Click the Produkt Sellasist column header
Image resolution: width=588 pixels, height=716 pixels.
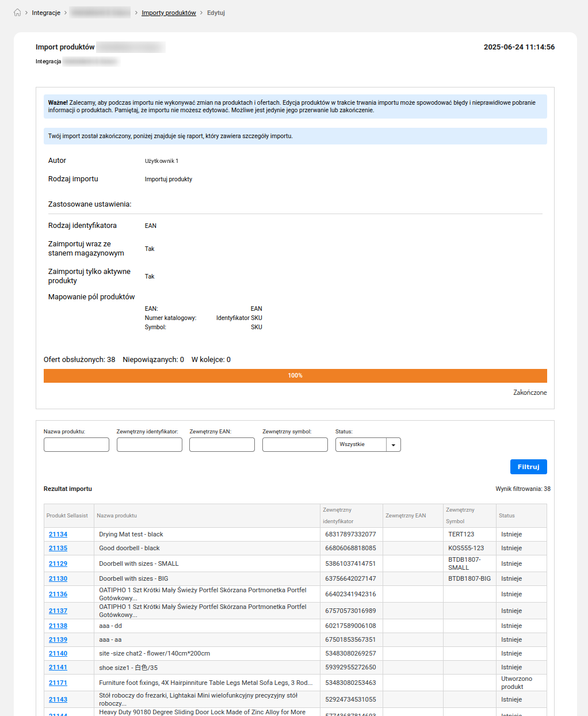click(67, 516)
